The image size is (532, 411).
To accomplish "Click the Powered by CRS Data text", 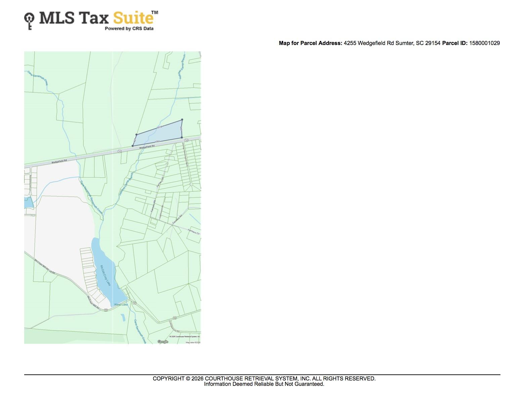I will pyautogui.click(x=129, y=29).
